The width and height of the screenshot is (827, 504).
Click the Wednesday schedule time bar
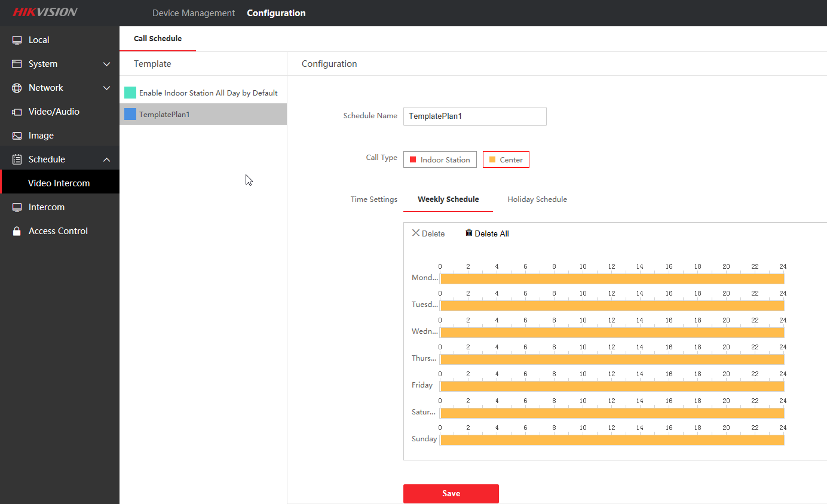tap(612, 333)
